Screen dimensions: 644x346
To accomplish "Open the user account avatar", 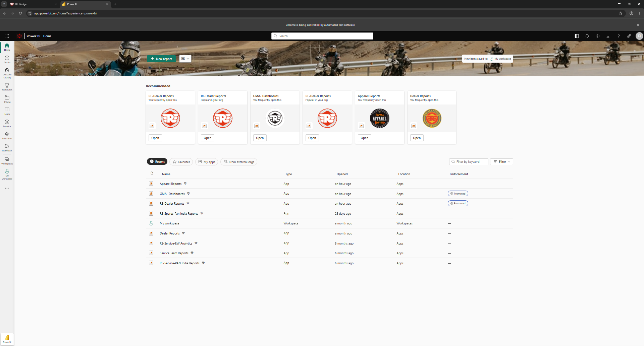I will [x=639, y=36].
